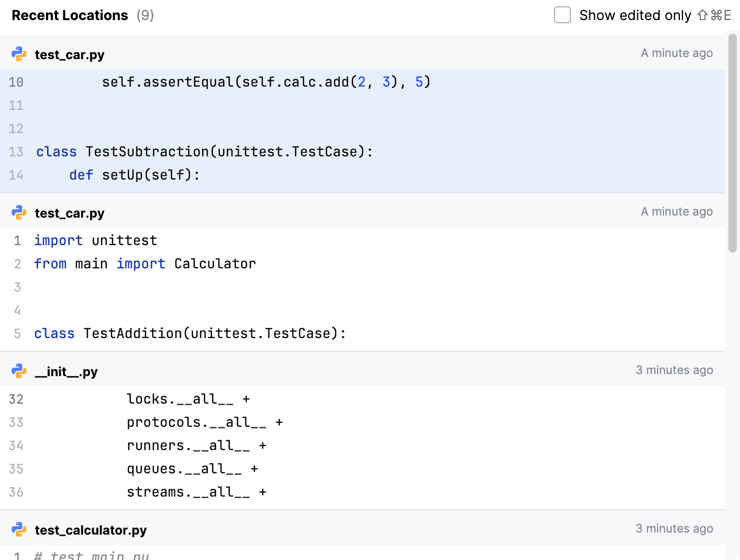740x560 pixels.
Task: Select the self.assertEqual code line
Action: pos(266,82)
